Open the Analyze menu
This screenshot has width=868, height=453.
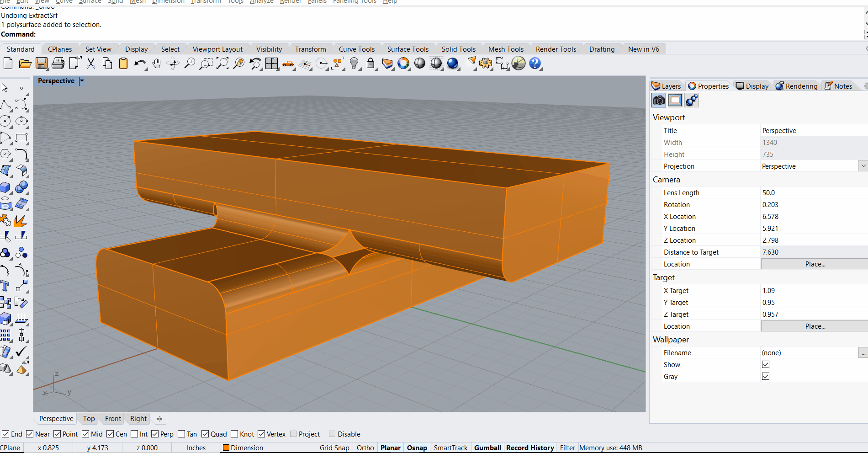[x=261, y=2]
